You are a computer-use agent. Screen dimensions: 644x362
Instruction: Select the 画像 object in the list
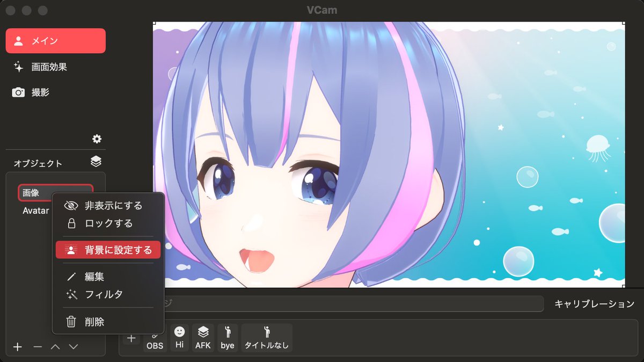pos(56,193)
